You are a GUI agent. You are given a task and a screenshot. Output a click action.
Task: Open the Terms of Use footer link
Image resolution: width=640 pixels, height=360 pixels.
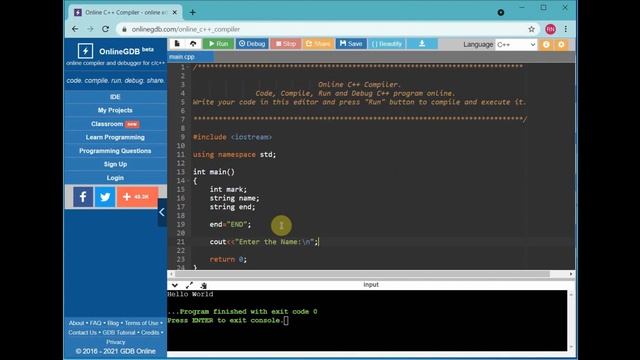pyautogui.click(x=141, y=323)
